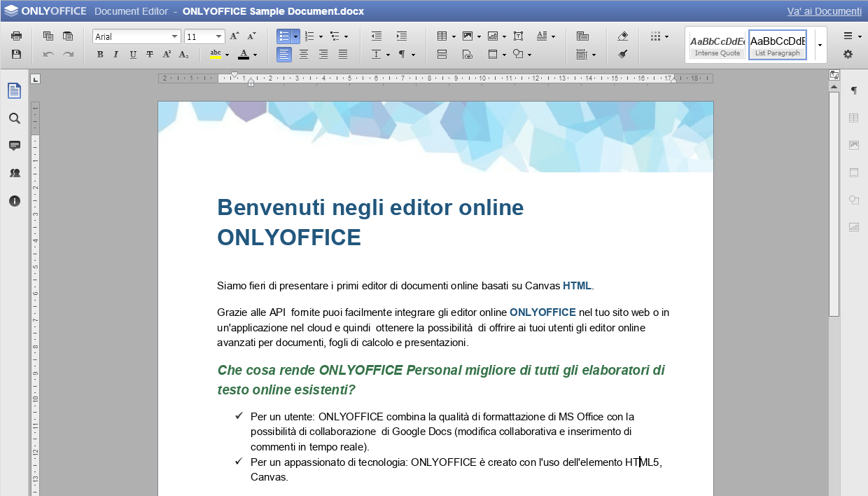Toggle superscript formatting
Screen dimensions: 868x496
point(167,54)
